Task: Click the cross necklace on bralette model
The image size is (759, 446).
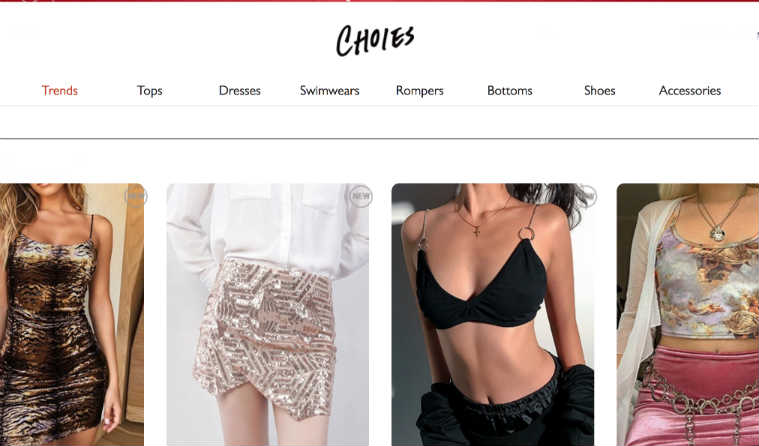Action: 477,231
